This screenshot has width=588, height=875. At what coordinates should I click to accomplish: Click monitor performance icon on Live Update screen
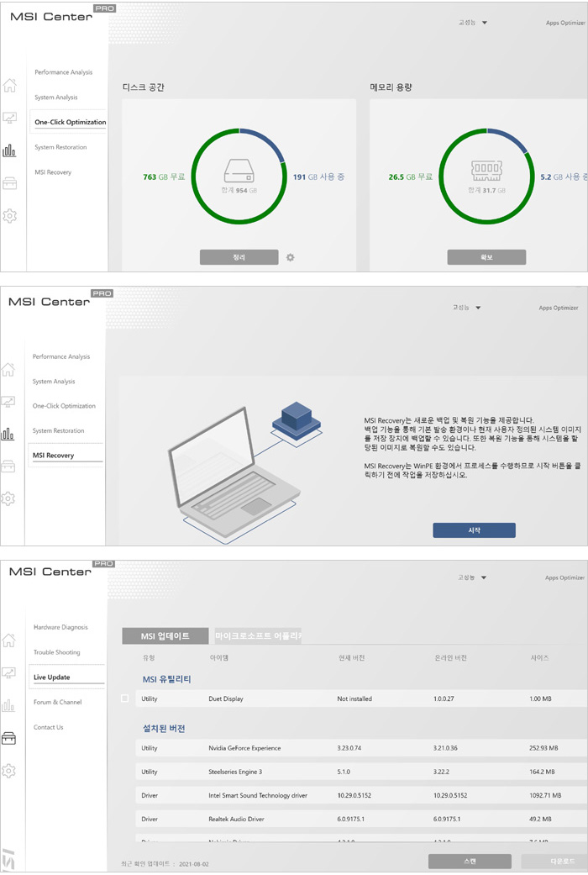9,673
